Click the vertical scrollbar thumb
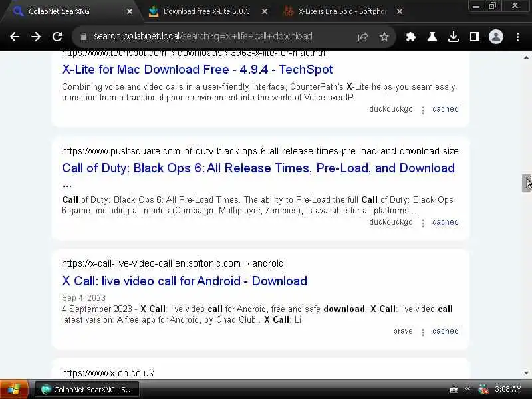 [x=526, y=184]
